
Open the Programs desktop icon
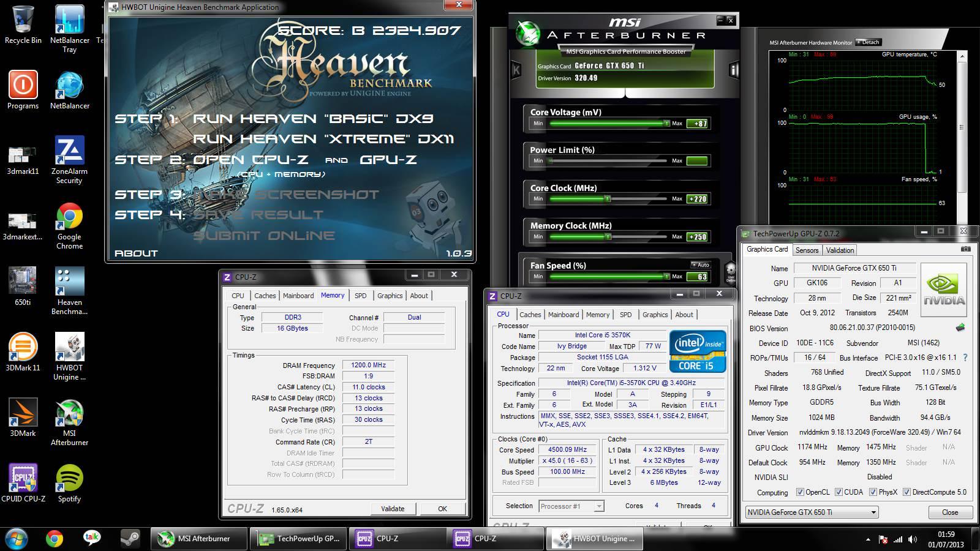pos(23,90)
